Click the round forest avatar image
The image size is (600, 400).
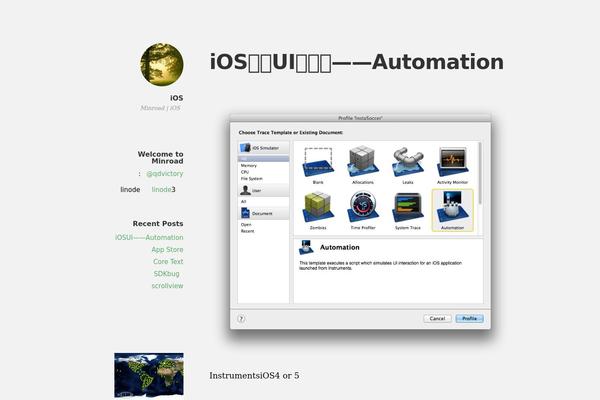[x=161, y=65]
